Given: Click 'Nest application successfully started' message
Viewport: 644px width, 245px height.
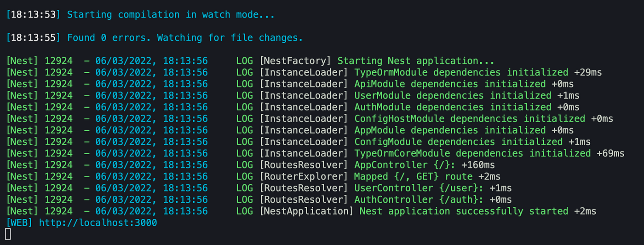Looking at the screenshot, I should click(x=464, y=211).
